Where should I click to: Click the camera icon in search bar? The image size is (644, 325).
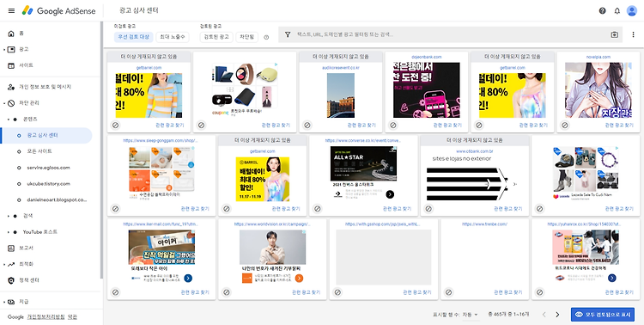[615, 35]
